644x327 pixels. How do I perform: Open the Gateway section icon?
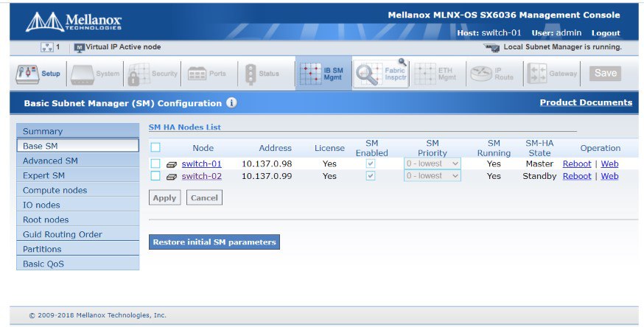[x=537, y=74]
